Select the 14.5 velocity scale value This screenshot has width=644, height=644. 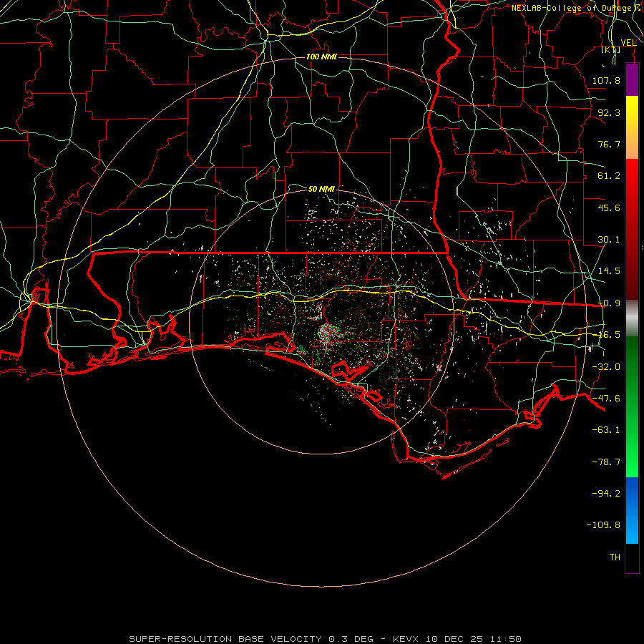pos(609,271)
